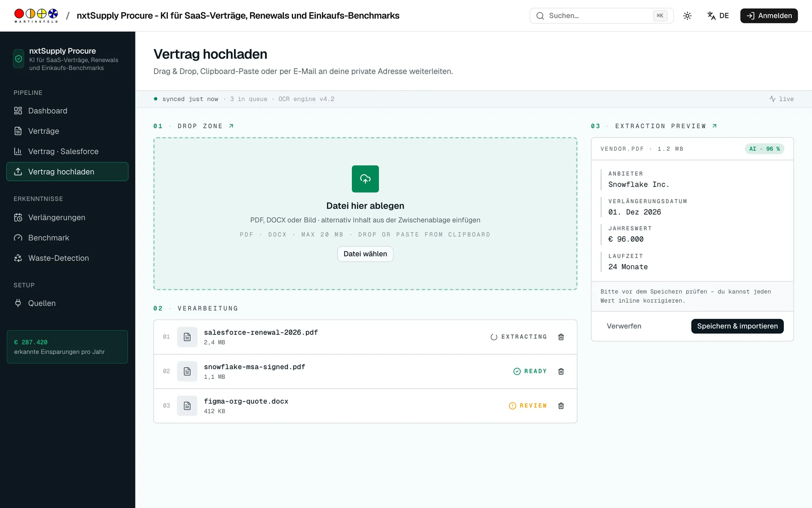Click the Dashboard grid icon
Viewport: 812px width, 508px height.
(x=18, y=110)
